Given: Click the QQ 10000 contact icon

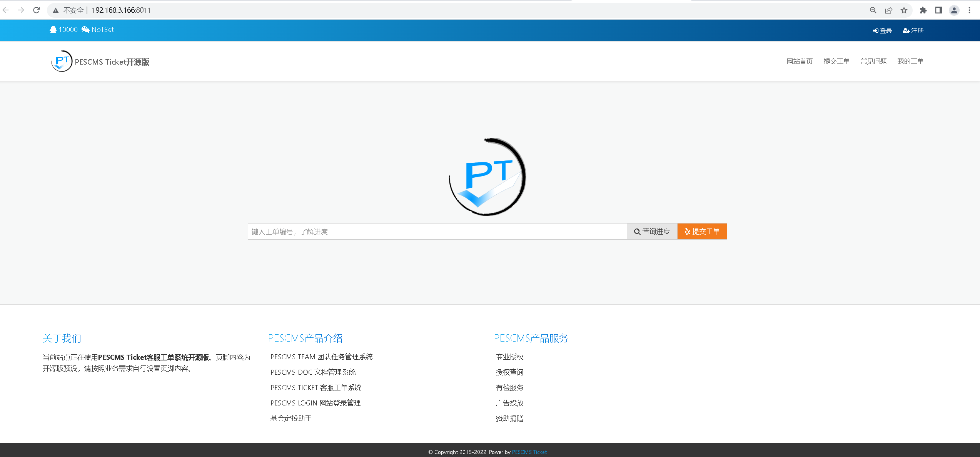Looking at the screenshot, I should (x=53, y=30).
